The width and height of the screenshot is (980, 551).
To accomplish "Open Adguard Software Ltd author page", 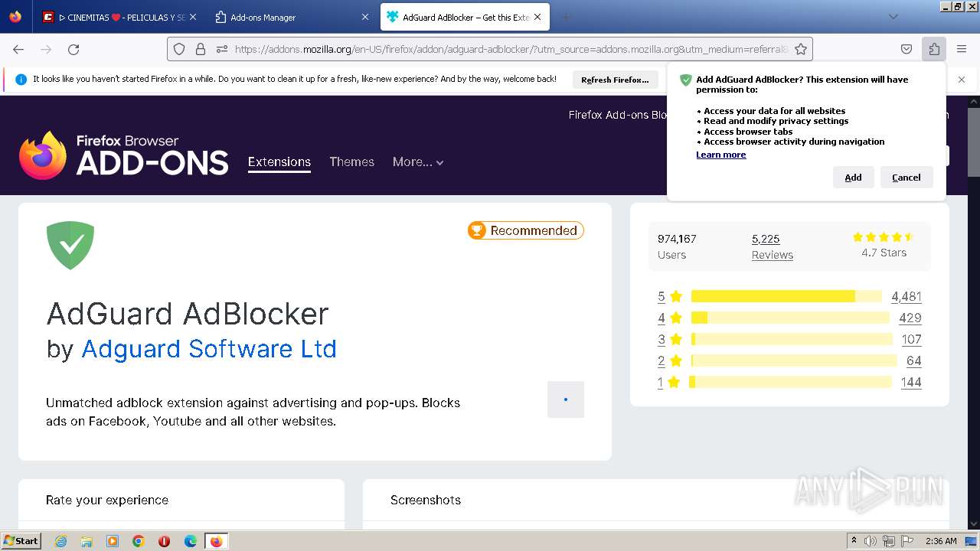I will pyautogui.click(x=209, y=349).
